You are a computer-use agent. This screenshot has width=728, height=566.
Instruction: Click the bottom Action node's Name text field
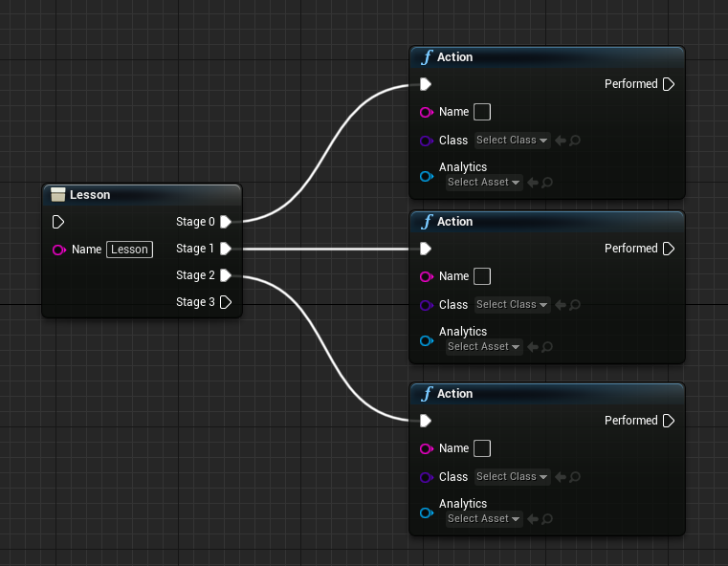[x=482, y=448]
